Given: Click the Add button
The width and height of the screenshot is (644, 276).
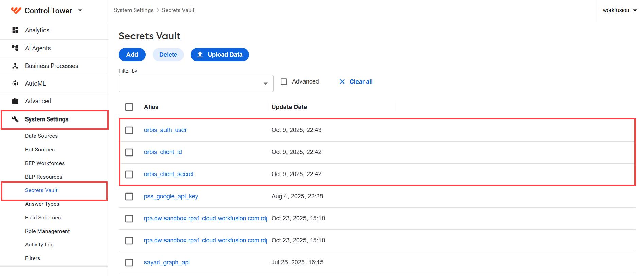Looking at the screenshot, I should [132, 55].
